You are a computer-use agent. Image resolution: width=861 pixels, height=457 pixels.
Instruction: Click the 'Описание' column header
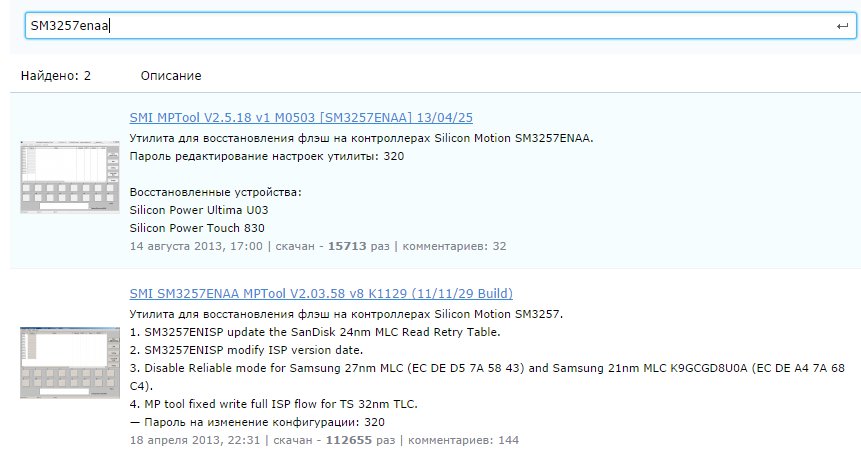[171, 76]
